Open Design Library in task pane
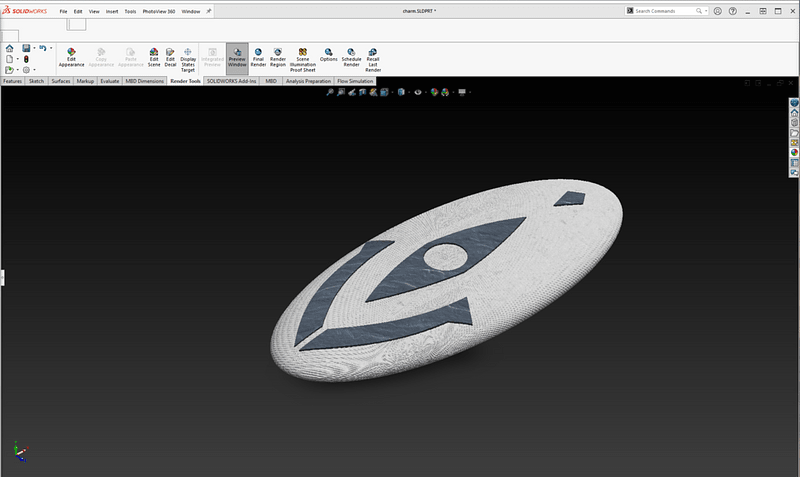This screenshot has height=477, width=800. pos(794,123)
